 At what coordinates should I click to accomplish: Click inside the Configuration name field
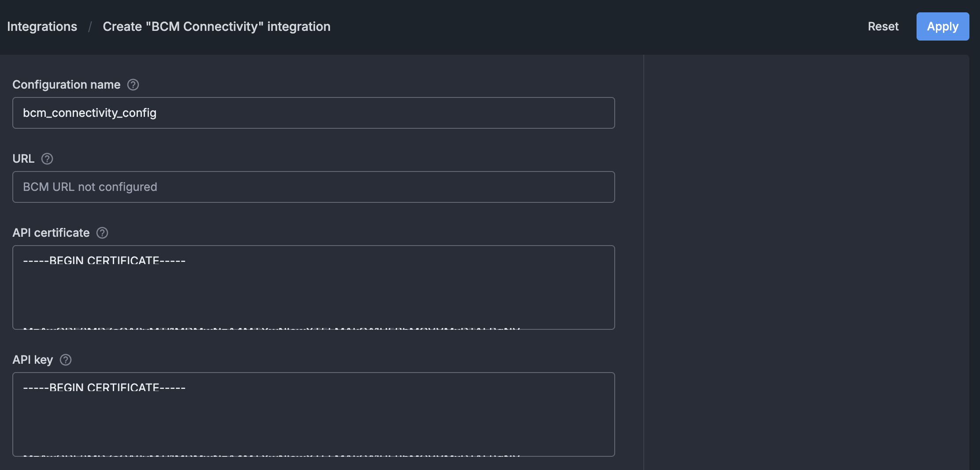313,113
